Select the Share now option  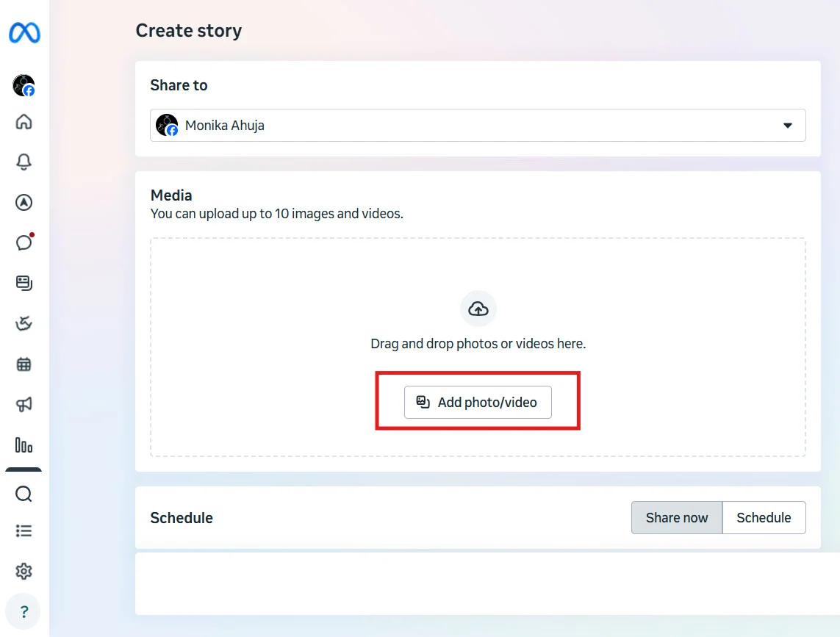coord(677,517)
